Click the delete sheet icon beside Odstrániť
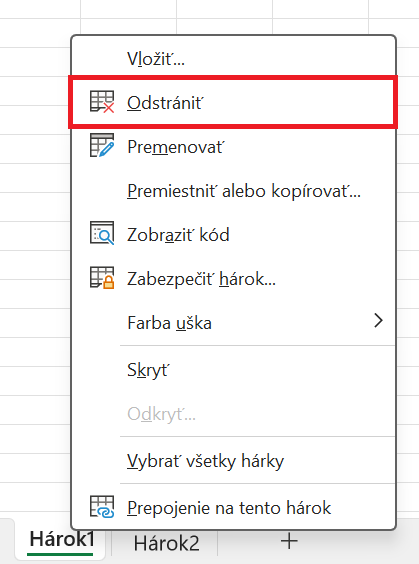 (102, 102)
